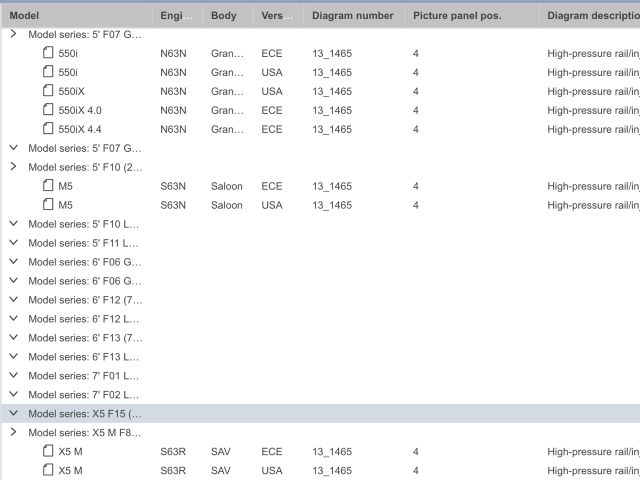Toggle the chevron for Model series 5' F10 (2...
640x480 pixels.
point(14,167)
